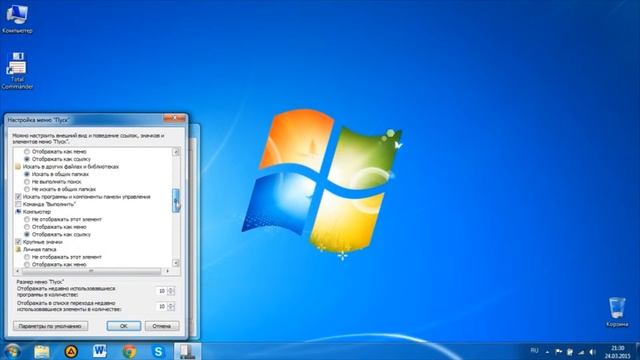The height and width of the screenshot is (360, 640).
Task: Click the jump list items count field
Action: tap(162, 306)
